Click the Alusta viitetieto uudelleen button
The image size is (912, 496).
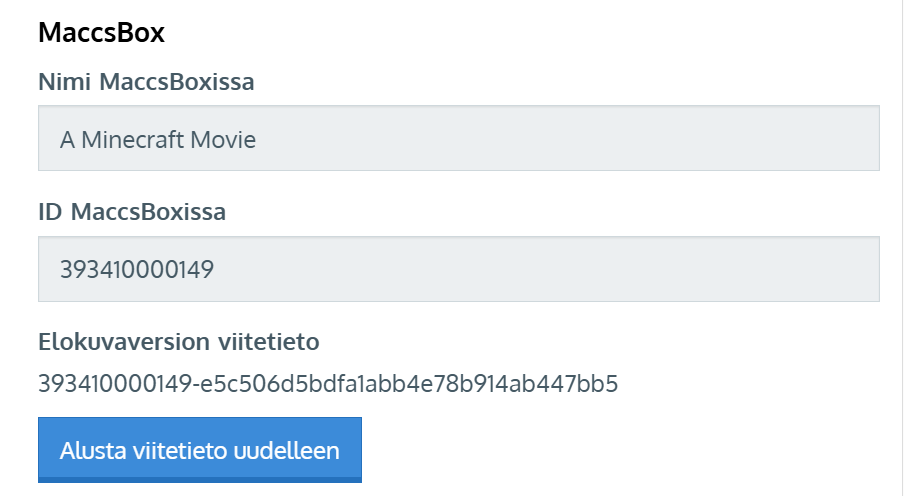199,449
